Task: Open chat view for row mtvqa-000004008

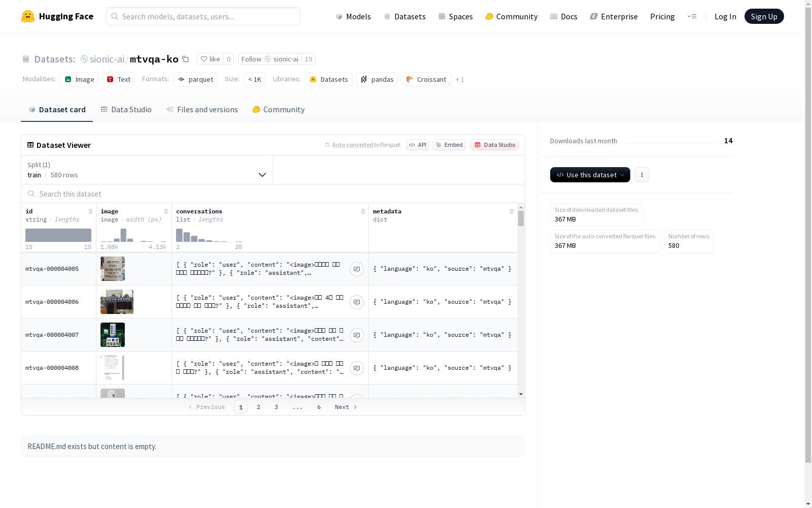Action: click(357, 368)
